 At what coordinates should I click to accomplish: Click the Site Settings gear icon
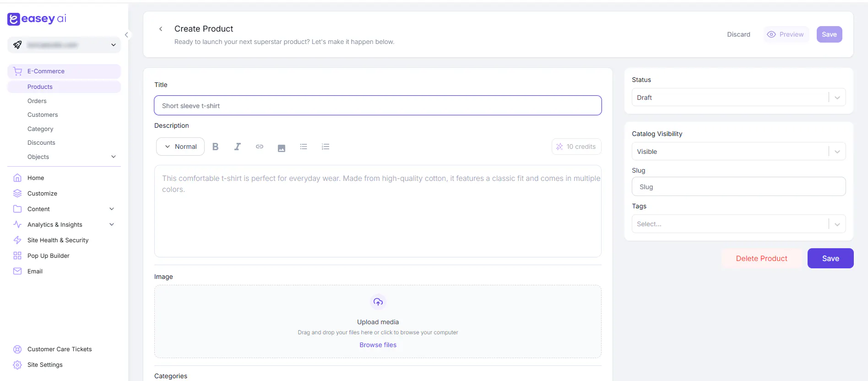pos(17,365)
